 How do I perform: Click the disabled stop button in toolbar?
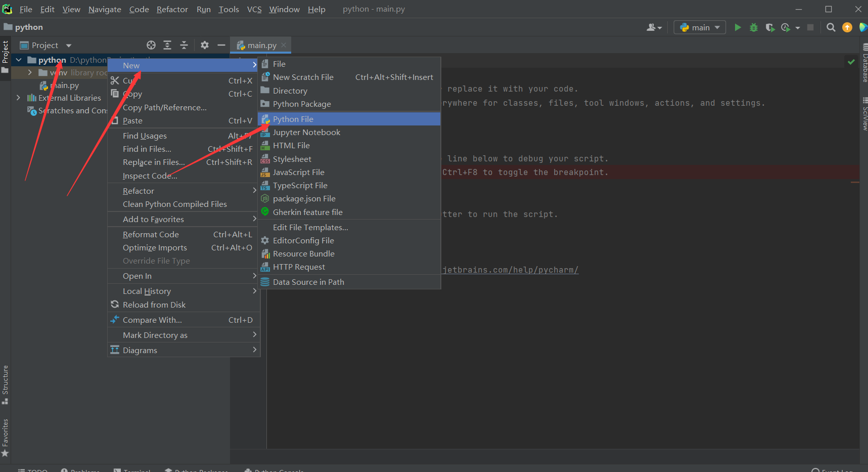(x=810, y=27)
